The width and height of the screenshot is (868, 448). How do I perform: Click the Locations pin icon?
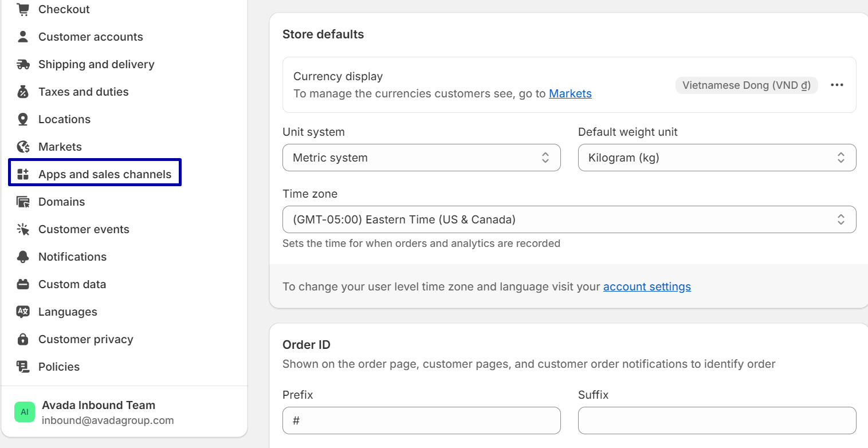tap(23, 119)
